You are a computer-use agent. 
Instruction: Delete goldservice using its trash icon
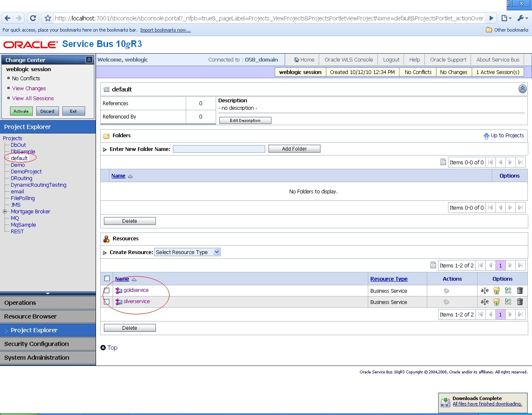tap(520, 291)
